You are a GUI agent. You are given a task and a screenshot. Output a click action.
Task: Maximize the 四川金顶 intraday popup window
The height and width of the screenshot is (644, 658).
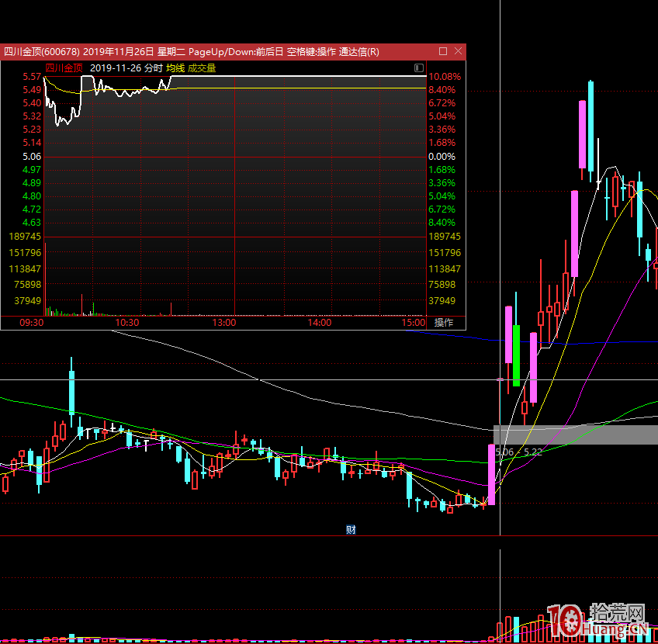pyautogui.click(x=443, y=51)
